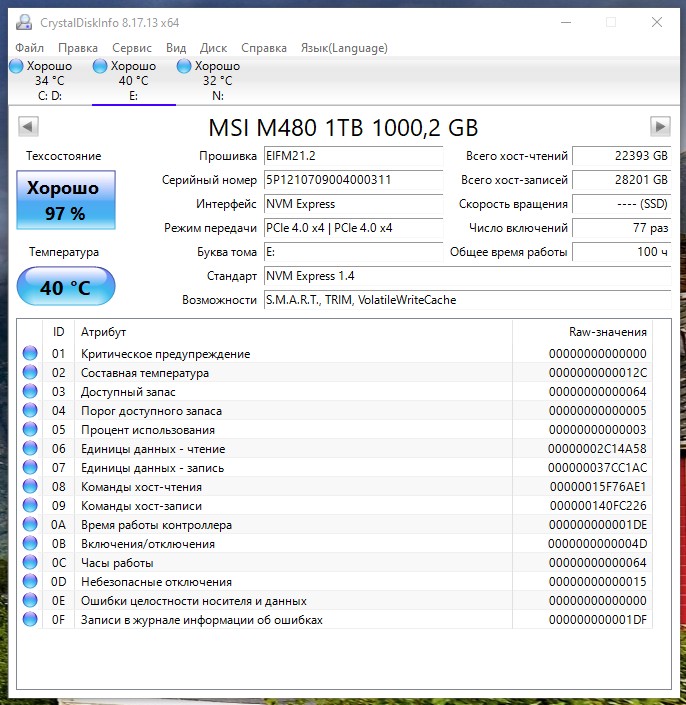The width and height of the screenshot is (686, 705).
Task: Select row Время работы контроллера
Action: coord(334,524)
